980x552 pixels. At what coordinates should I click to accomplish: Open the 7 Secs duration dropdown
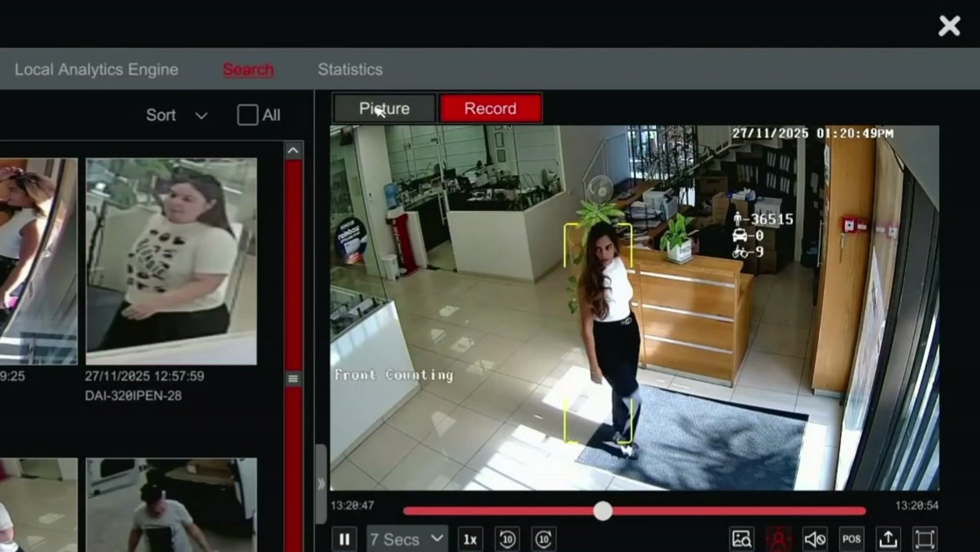[407, 539]
